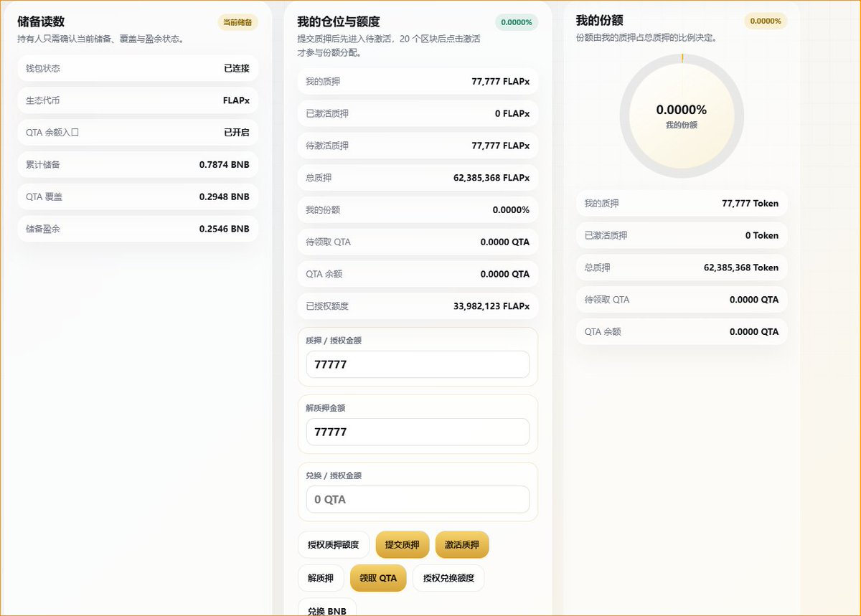Click the 已授权额度 33,982,123 FLAPx row

point(418,306)
